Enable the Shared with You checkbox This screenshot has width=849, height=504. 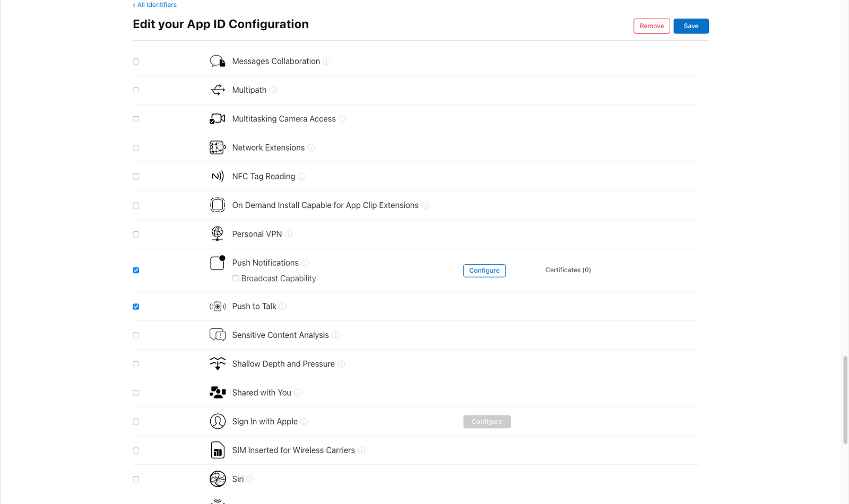pyautogui.click(x=136, y=393)
